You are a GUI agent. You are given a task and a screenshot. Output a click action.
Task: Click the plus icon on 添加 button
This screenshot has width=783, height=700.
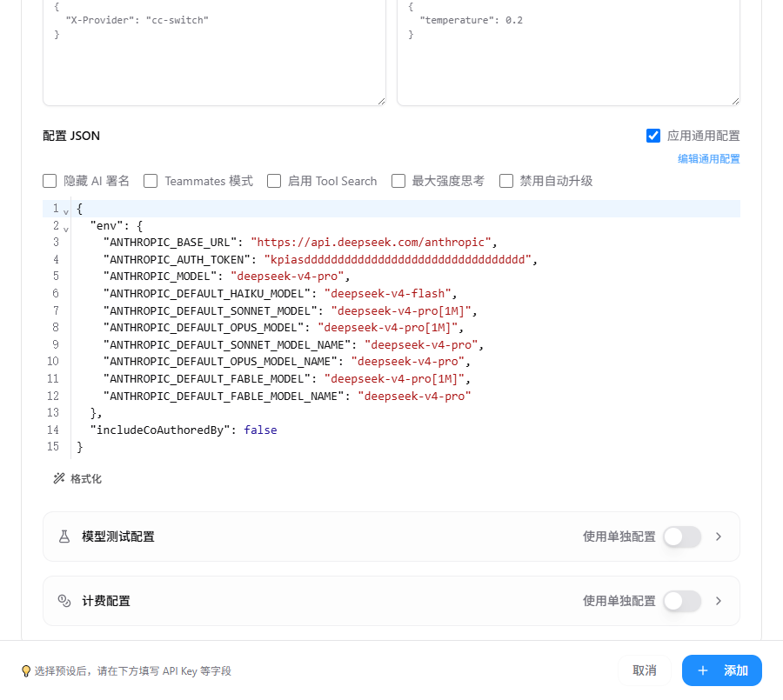[703, 670]
